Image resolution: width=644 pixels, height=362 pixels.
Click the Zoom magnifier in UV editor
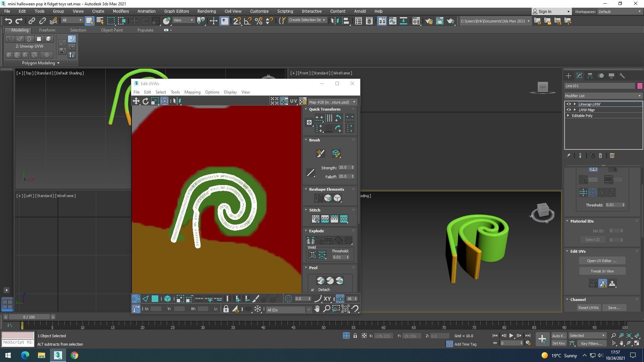coord(326,309)
